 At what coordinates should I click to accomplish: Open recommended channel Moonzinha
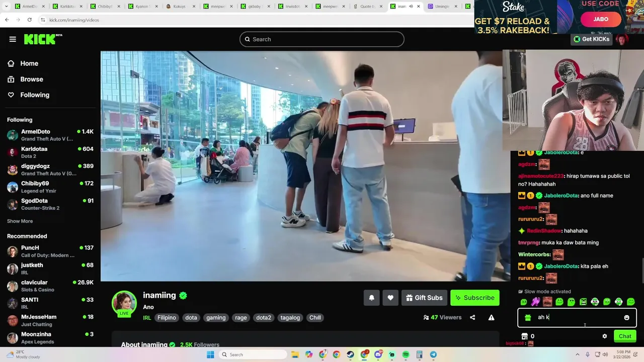coord(50,338)
